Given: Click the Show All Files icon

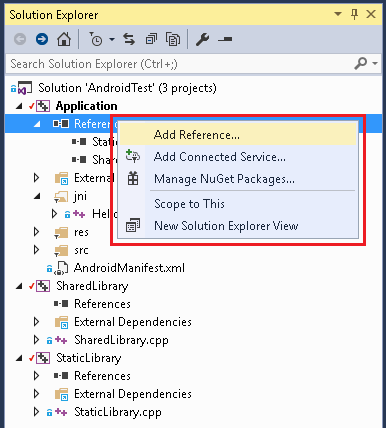Looking at the screenshot, I should tap(173, 39).
